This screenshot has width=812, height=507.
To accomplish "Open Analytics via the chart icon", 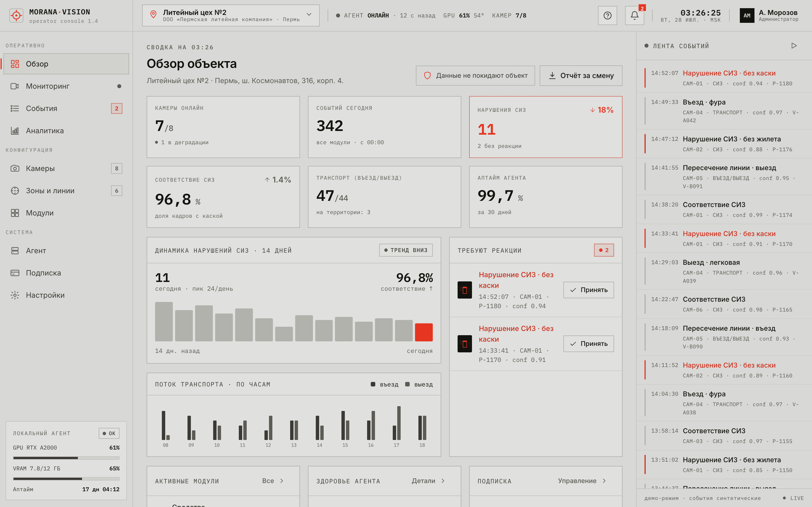I will [15, 131].
